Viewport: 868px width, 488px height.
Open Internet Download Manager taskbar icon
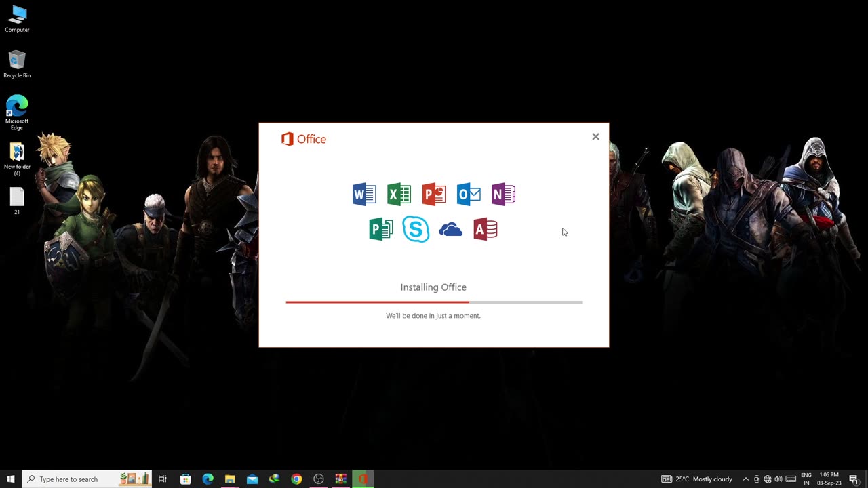(x=274, y=479)
